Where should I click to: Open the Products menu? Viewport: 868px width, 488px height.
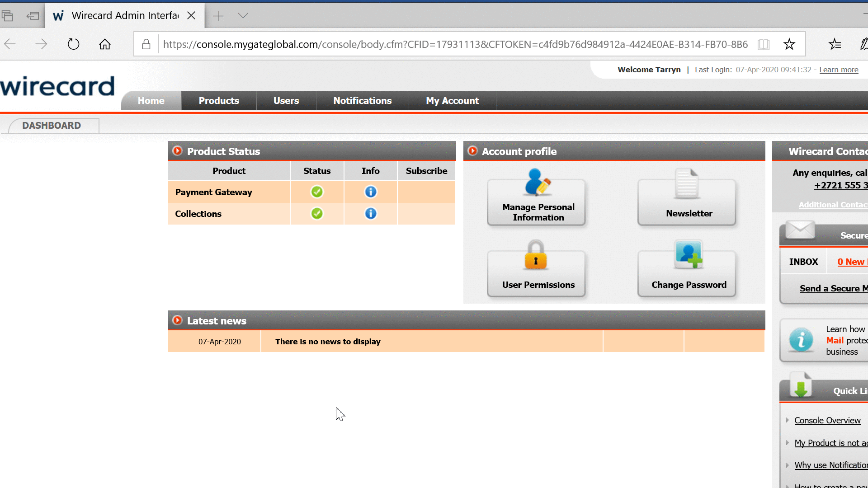[219, 101]
